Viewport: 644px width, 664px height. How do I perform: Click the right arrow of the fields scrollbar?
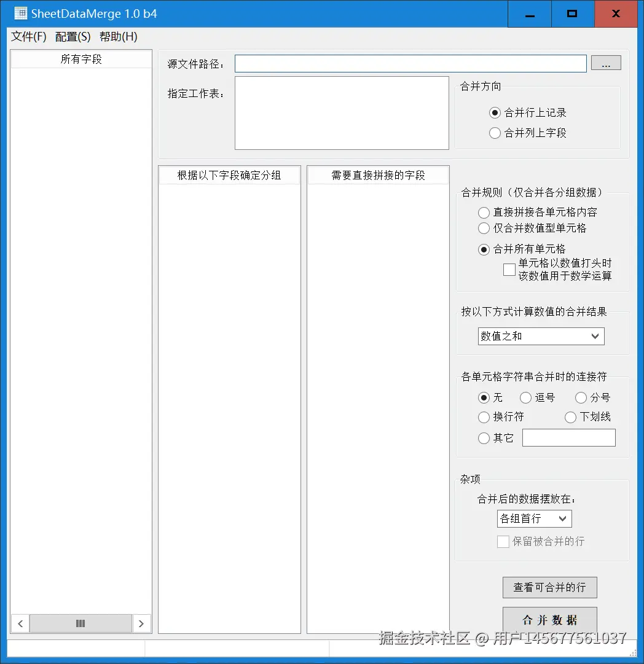[x=142, y=623]
